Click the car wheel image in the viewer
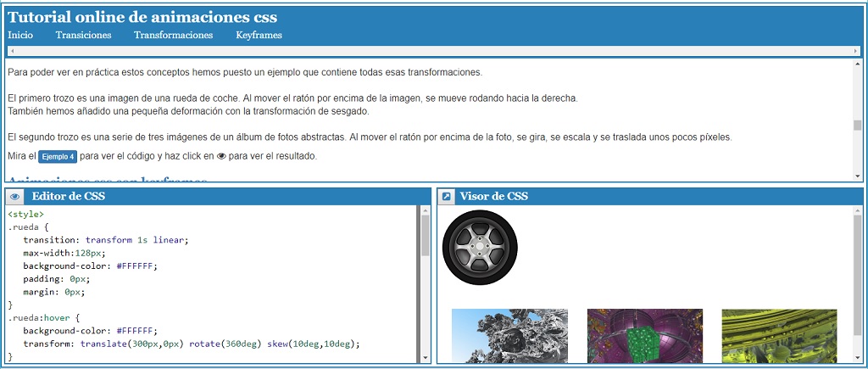 tap(480, 248)
